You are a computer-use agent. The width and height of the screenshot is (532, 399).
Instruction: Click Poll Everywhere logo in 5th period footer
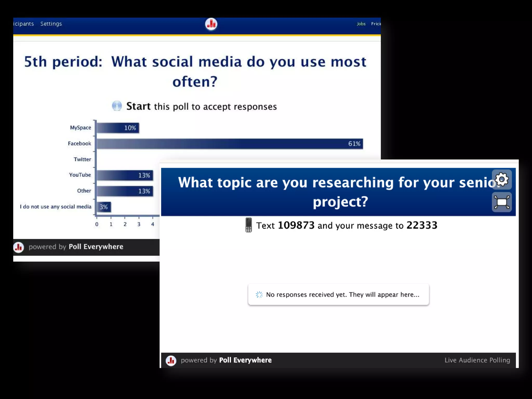[x=19, y=247]
